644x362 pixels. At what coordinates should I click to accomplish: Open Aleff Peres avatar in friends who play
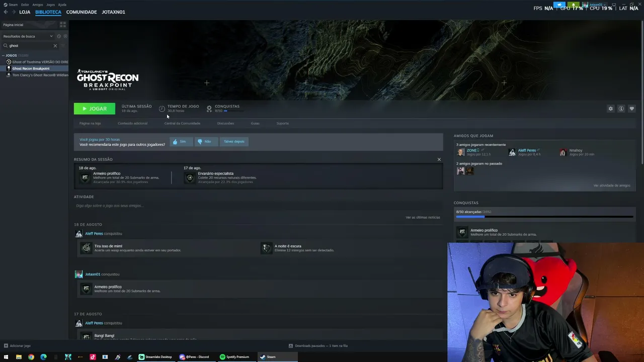click(x=512, y=152)
